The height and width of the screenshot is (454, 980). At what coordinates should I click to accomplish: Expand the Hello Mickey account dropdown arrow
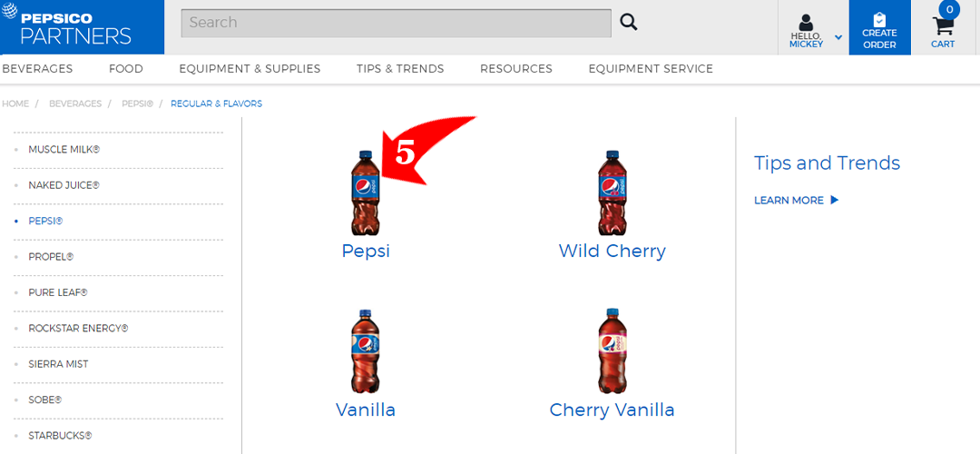pos(838,37)
